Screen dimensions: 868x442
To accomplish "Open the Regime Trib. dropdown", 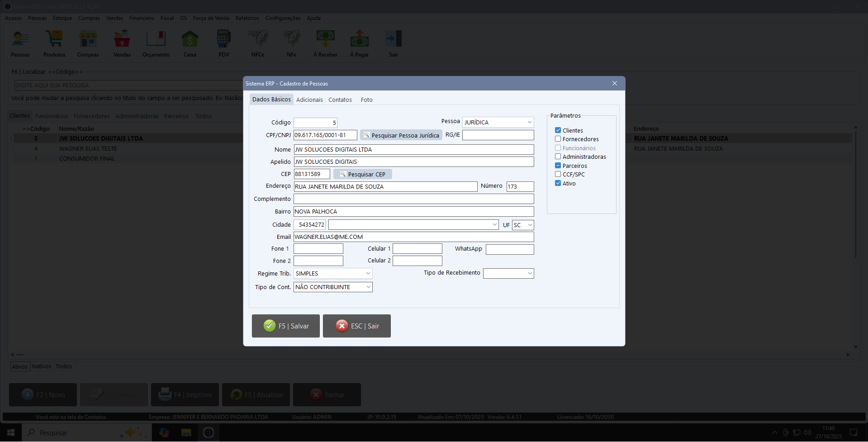I will (x=368, y=274).
